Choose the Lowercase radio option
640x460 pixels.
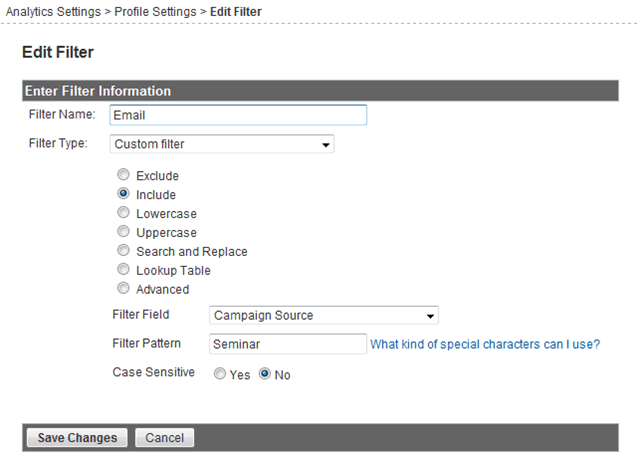coord(123,212)
